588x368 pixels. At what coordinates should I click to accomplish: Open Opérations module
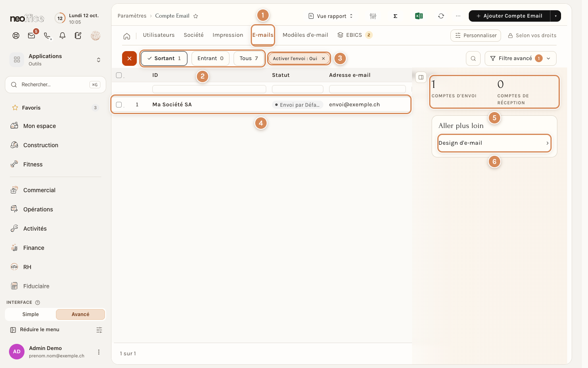point(56,209)
